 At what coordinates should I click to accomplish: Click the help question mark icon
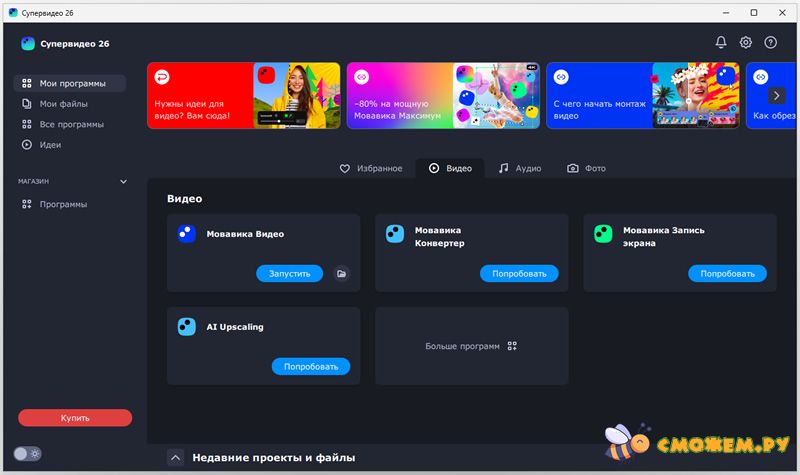pos(771,42)
